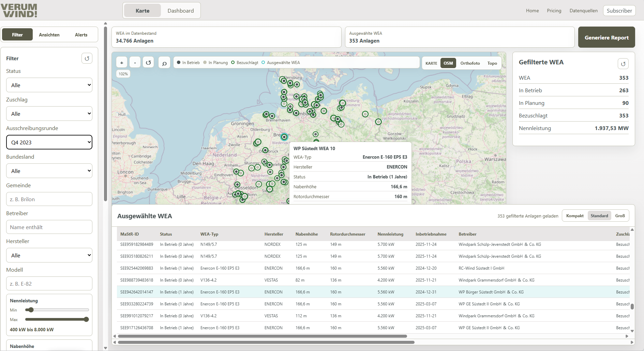Open the Karte tab
644x351 pixels.
pyautogui.click(x=143, y=11)
